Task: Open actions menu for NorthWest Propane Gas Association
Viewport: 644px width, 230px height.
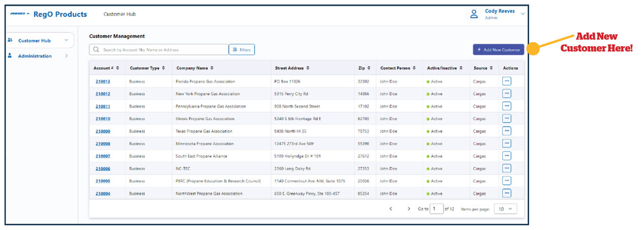Action: click(x=507, y=193)
